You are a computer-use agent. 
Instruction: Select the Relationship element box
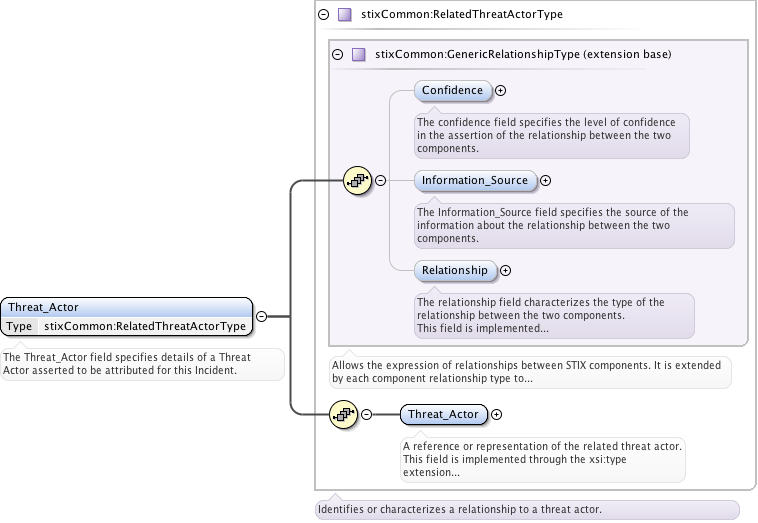(x=455, y=270)
